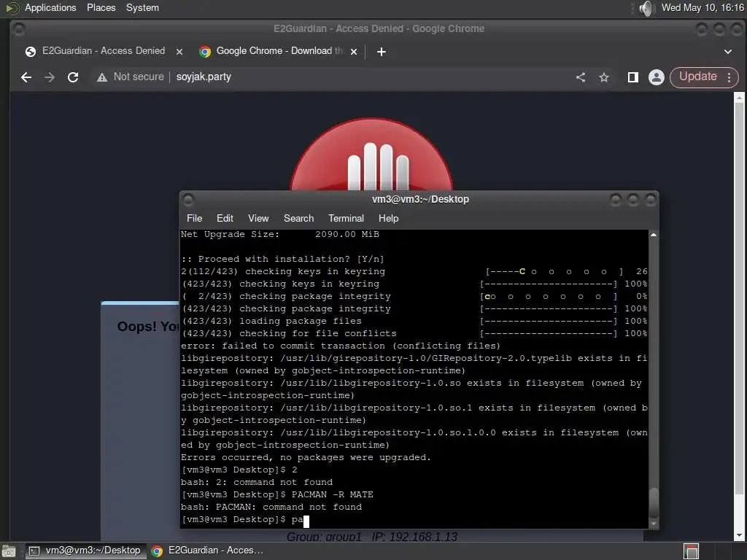Open terminal Search menu
747x560 pixels.
click(298, 218)
